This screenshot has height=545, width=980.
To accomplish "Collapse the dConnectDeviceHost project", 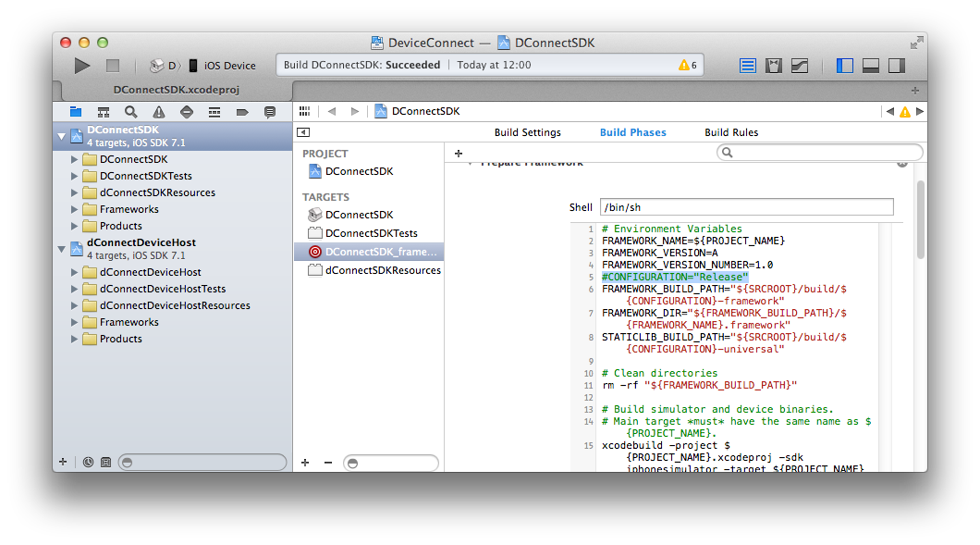I will [x=62, y=249].
